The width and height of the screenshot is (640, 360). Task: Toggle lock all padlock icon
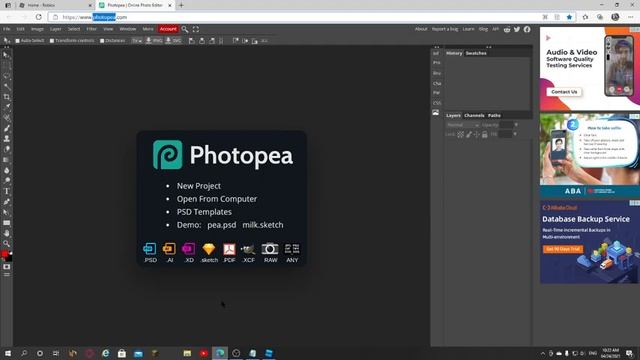pos(484,134)
